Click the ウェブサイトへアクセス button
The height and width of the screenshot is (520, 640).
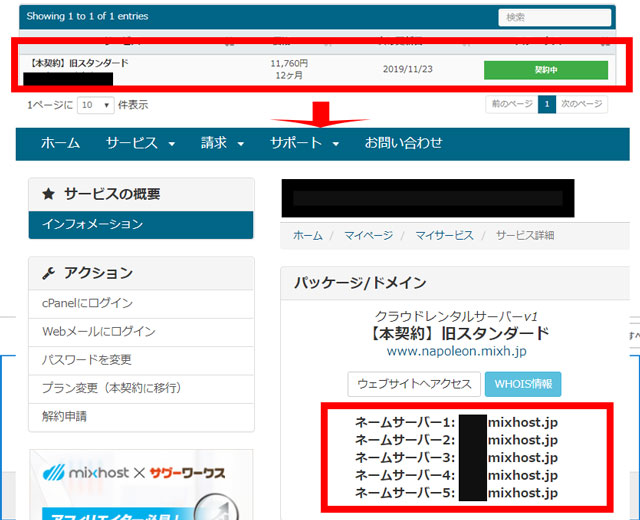coord(414,384)
